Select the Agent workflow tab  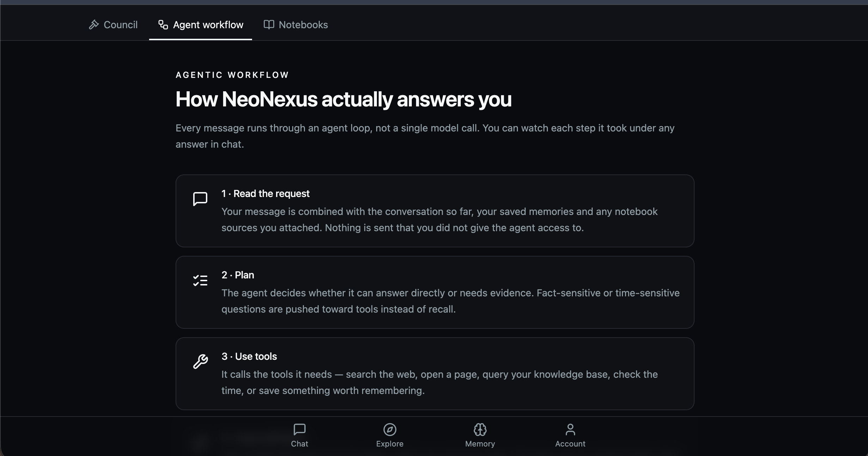[200, 25]
